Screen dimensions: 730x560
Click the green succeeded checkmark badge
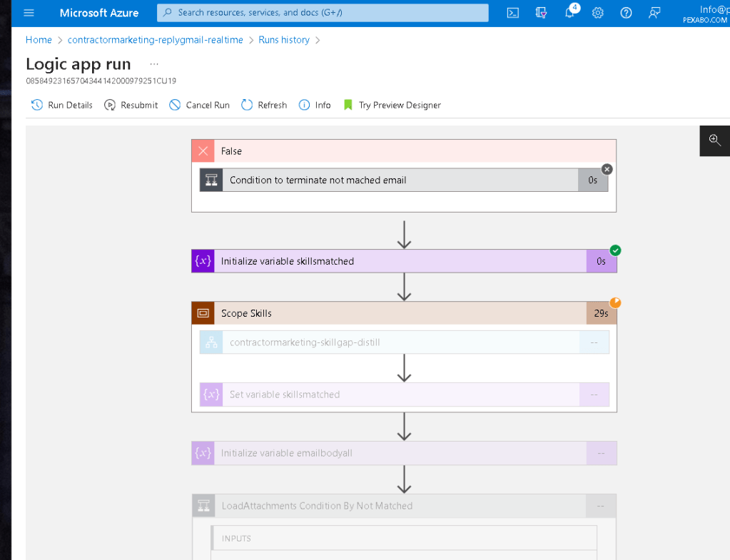(615, 250)
